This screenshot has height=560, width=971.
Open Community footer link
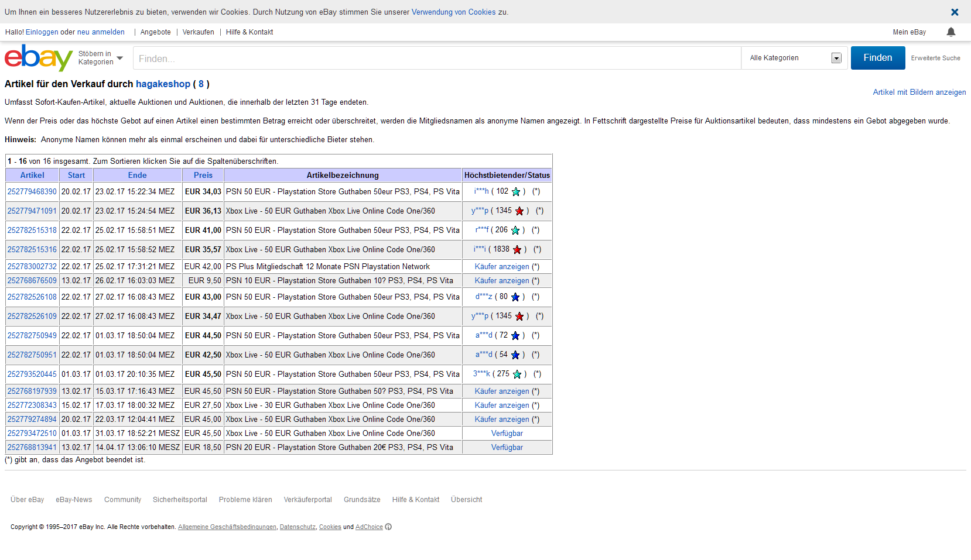[x=122, y=500]
